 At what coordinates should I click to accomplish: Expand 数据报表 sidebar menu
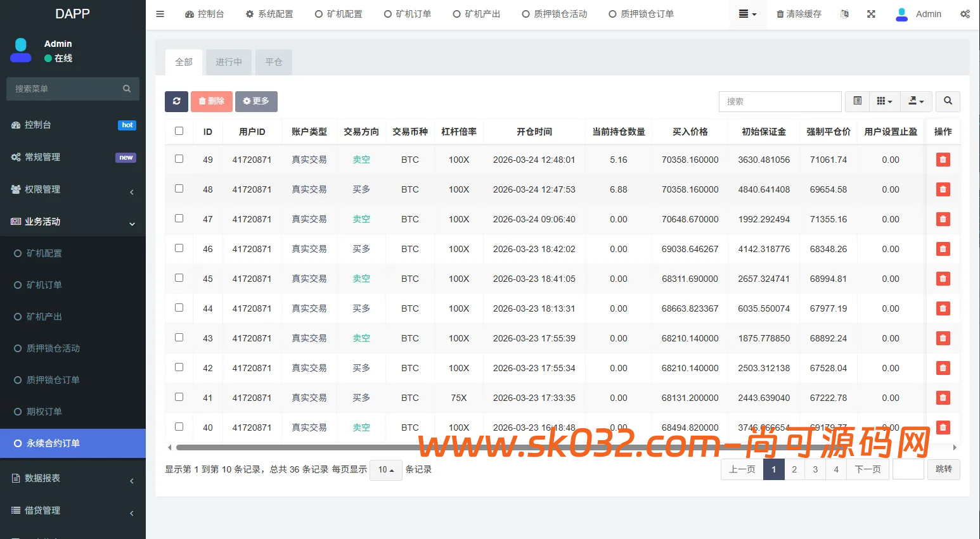[73, 478]
